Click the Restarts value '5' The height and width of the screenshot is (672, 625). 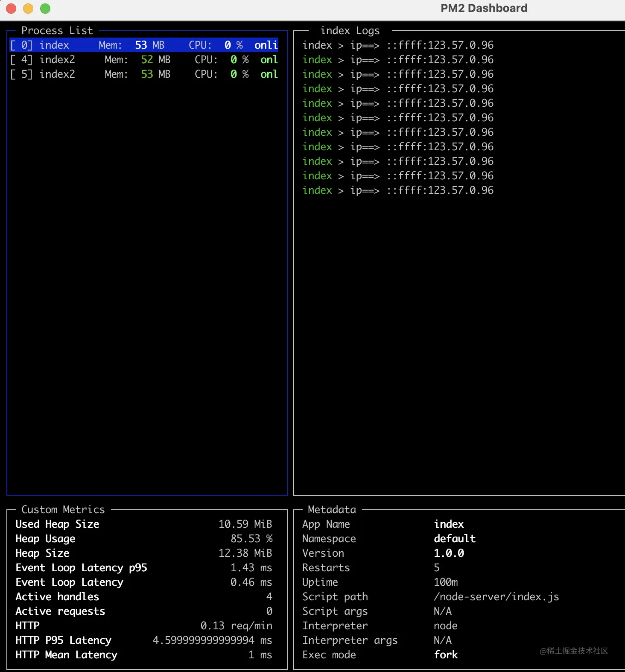pos(437,568)
